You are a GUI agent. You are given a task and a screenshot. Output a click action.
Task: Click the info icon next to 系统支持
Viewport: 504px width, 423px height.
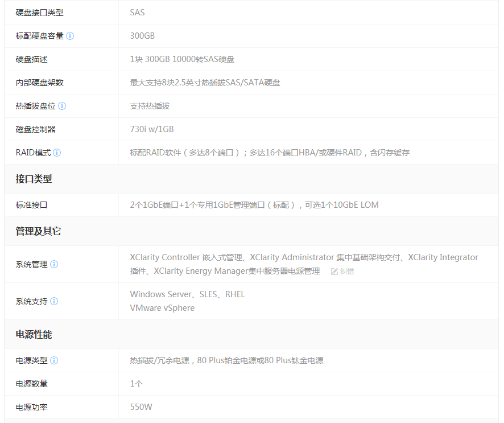(x=54, y=301)
